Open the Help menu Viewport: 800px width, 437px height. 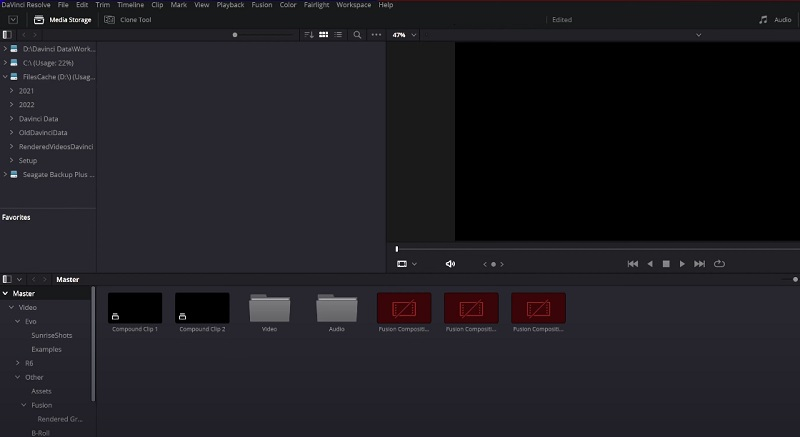click(386, 5)
